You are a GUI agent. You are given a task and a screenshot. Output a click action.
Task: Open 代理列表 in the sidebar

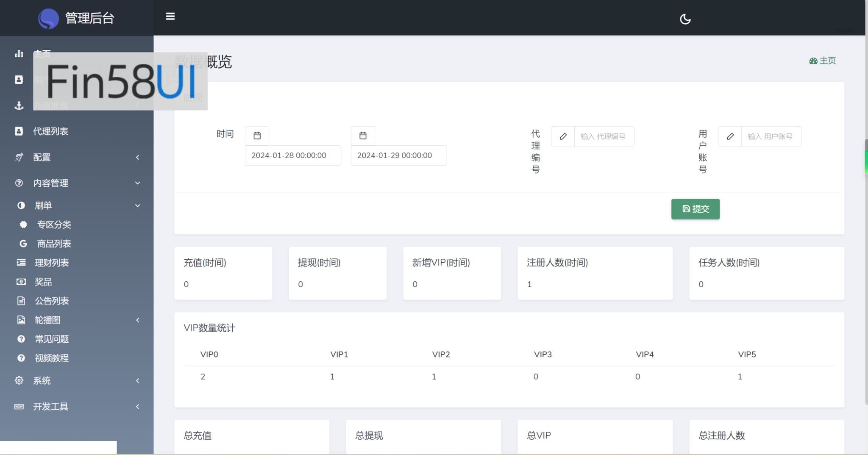51,131
